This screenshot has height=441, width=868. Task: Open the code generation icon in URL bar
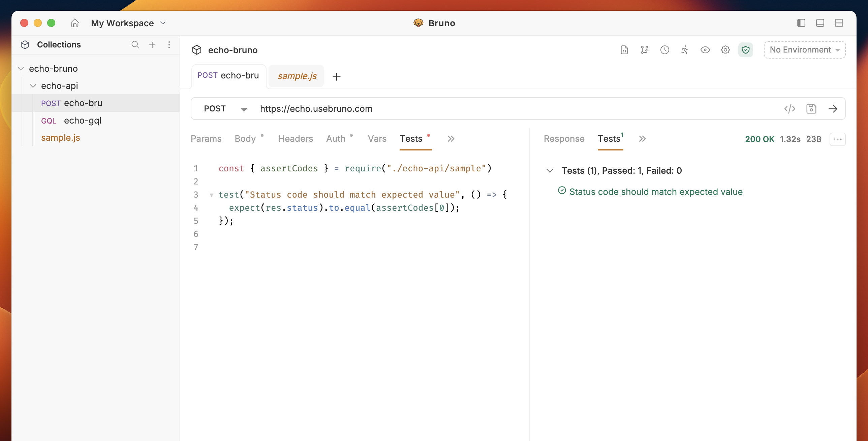click(790, 108)
